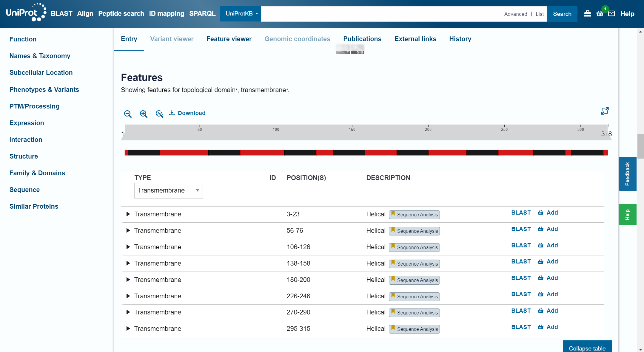
Task: Add transmembrane 226-246 to basket
Action: [548, 294]
